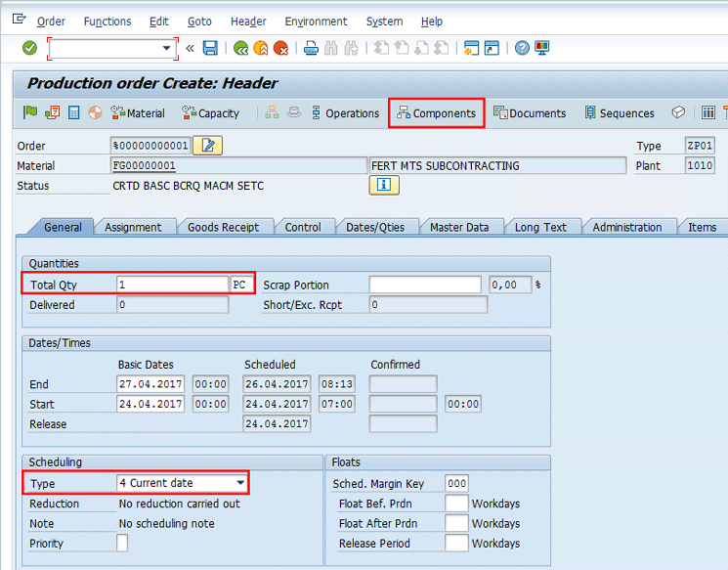Click the Save disk icon
The height and width of the screenshot is (570, 728).
point(210,48)
